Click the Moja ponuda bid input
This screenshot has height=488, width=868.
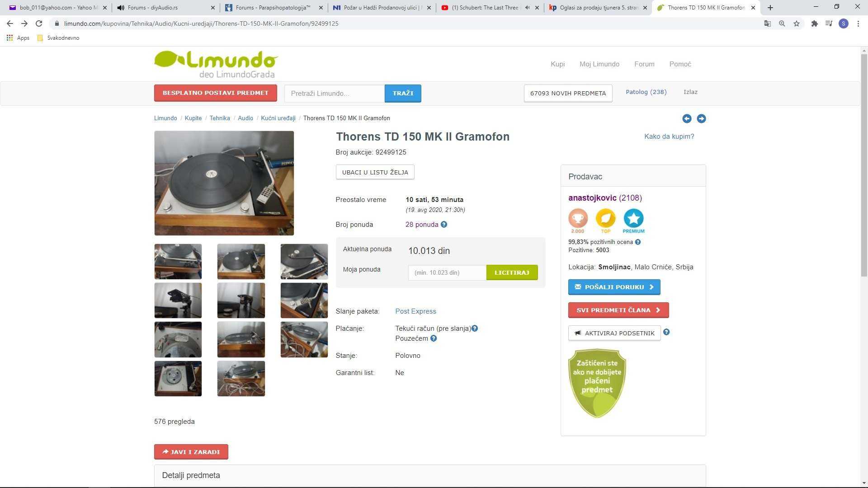pyautogui.click(x=447, y=272)
